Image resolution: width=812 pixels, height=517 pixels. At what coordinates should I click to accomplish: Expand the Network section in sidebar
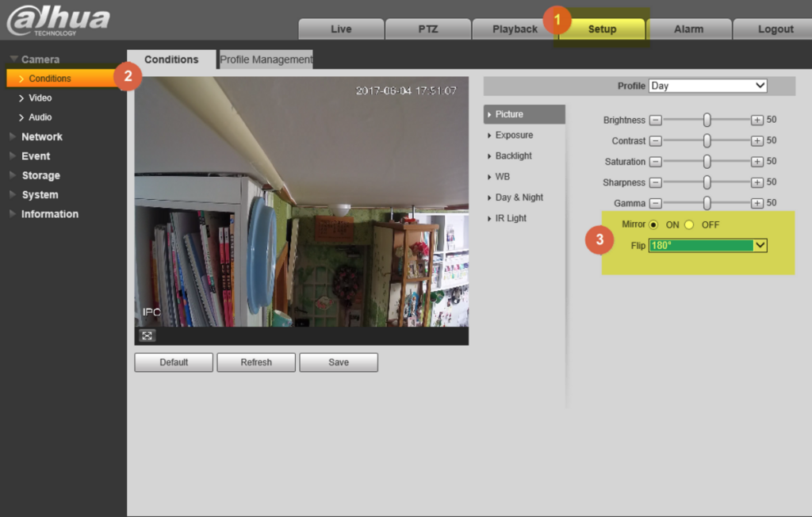[x=41, y=137]
